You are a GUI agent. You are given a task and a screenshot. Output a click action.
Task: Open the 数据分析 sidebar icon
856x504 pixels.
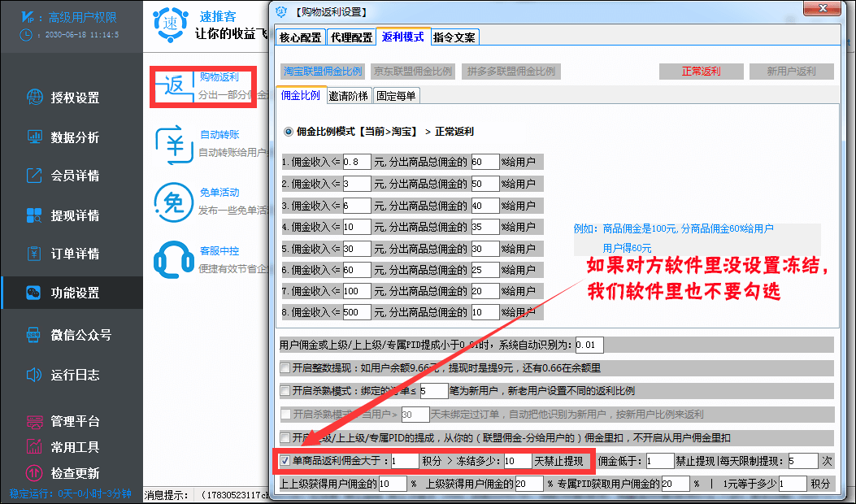(35, 137)
